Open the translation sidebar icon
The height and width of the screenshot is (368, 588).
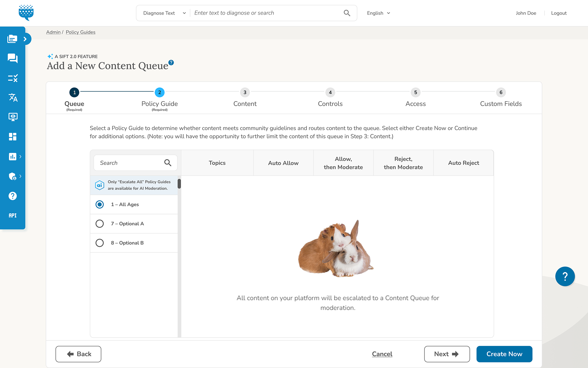click(13, 98)
